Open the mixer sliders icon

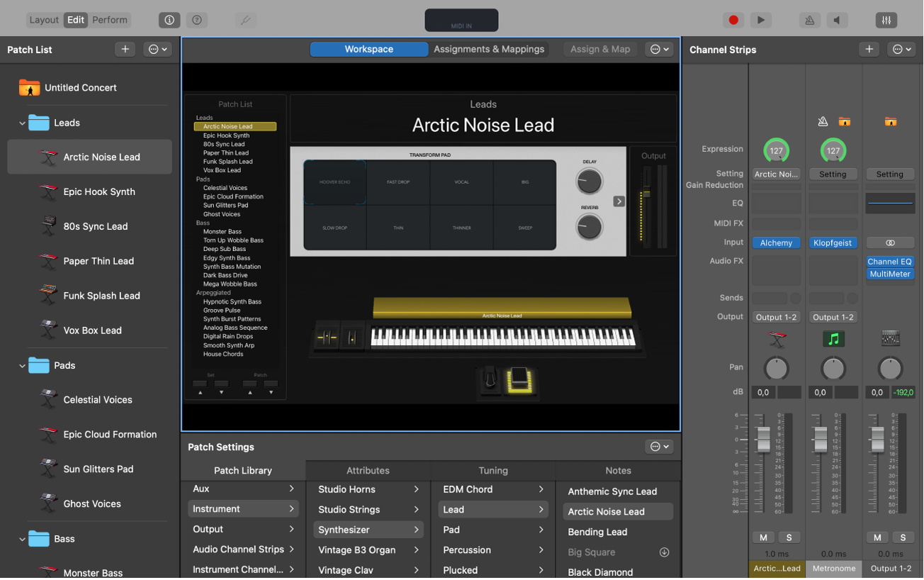(886, 20)
